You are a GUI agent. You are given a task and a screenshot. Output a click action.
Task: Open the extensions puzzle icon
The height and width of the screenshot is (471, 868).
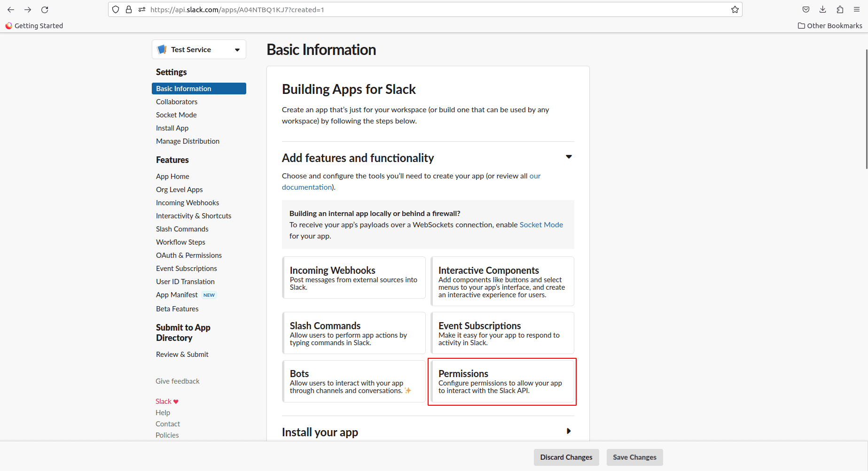click(840, 9)
